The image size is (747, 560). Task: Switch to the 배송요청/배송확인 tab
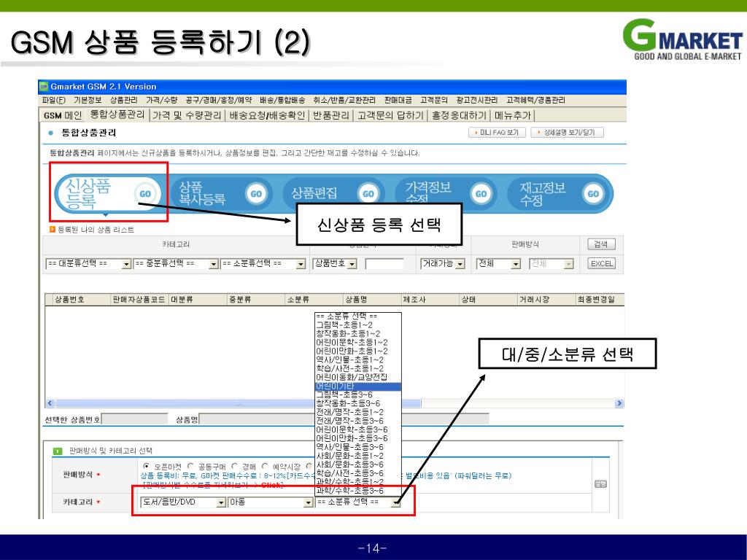pyautogui.click(x=267, y=115)
